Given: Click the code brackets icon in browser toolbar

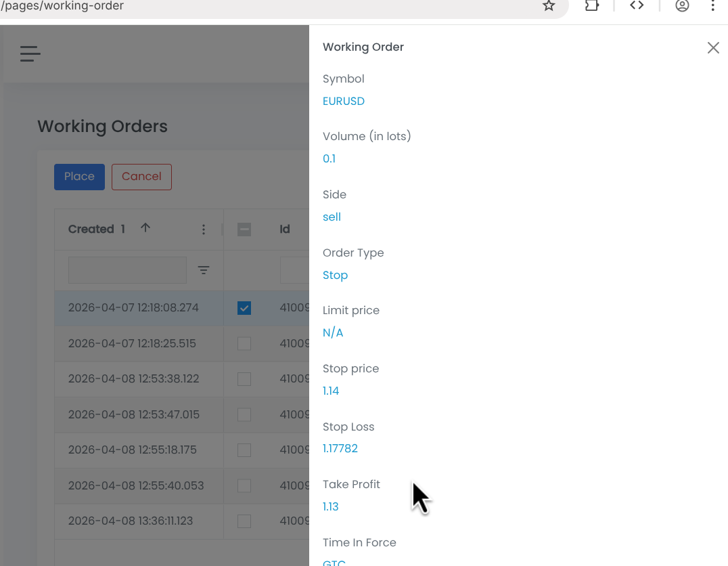Looking at the screenshot, I should point(637,6).
